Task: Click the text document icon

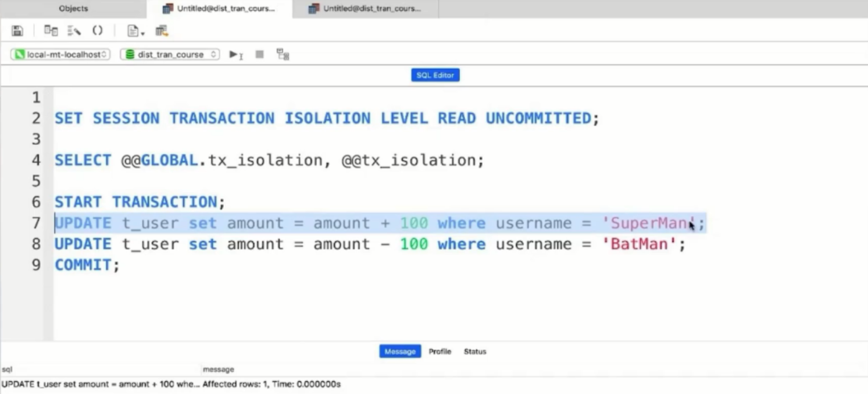Action: (133, 31)
